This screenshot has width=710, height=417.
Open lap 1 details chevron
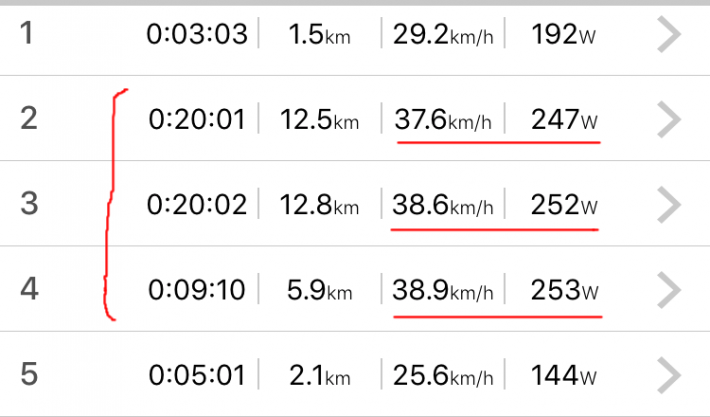point(669,35)
